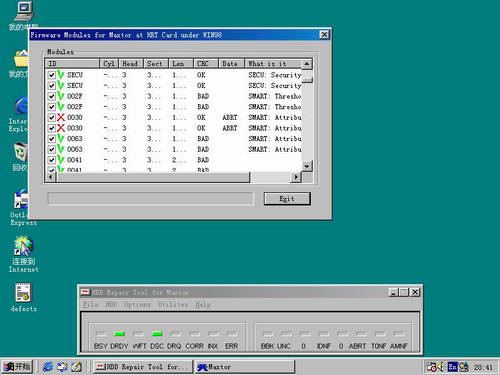Close the Firmware Modules dialog
500x375 pixels.
coord(324,35)
